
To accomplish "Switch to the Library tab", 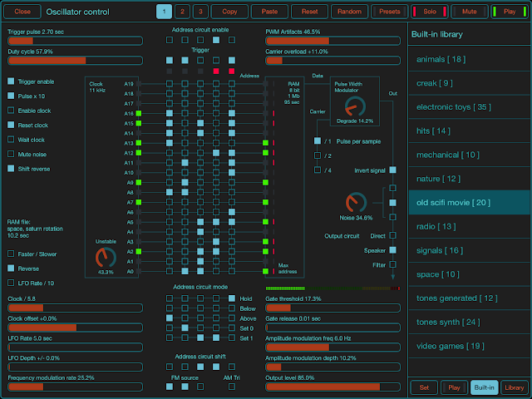I will (x=514, y=387).
